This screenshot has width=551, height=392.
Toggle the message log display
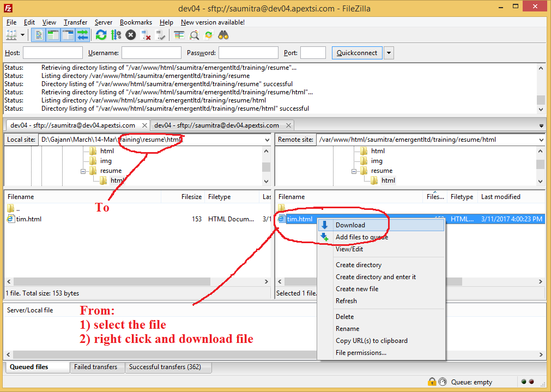(x=38, y=35)
